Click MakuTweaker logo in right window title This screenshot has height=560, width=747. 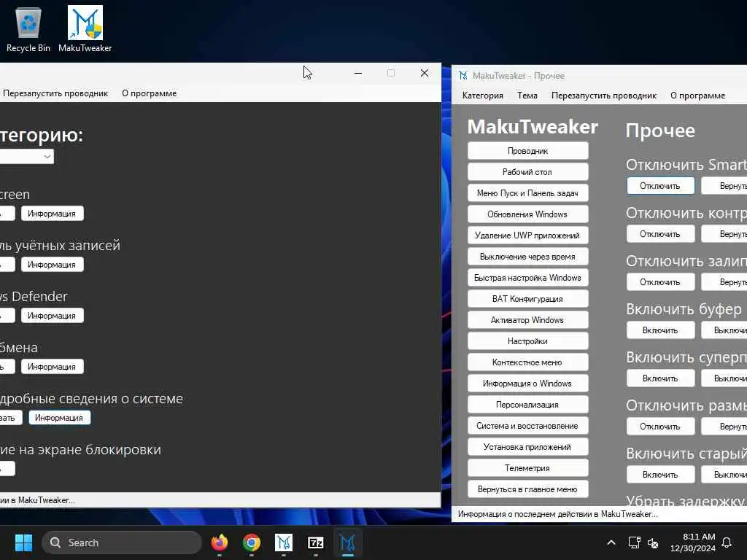463,76
